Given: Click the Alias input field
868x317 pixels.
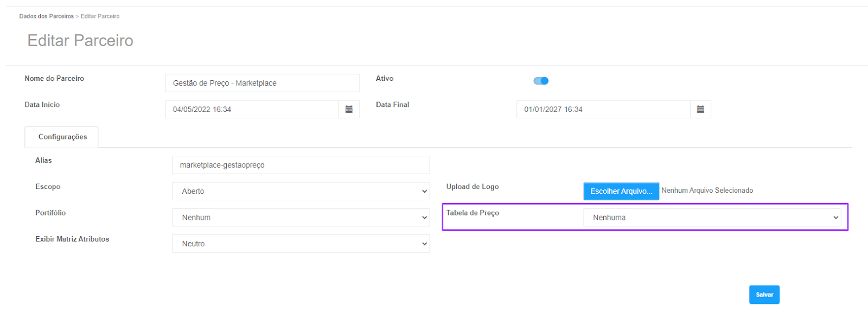Looking at the screenshot, I should [x=301, y=165].
